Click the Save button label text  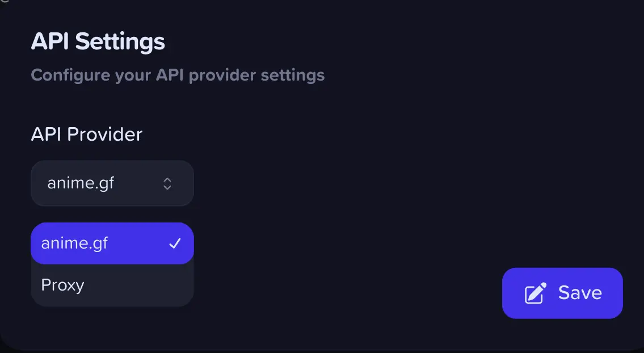(x=580, y=293)
